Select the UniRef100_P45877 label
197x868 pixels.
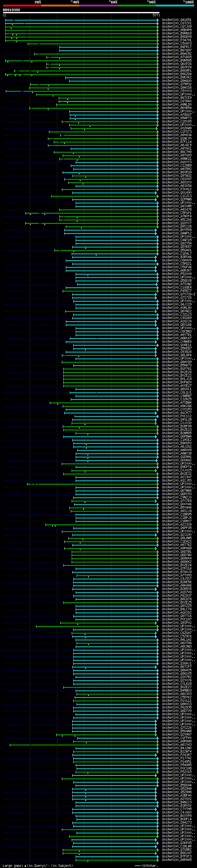[177, 291]
